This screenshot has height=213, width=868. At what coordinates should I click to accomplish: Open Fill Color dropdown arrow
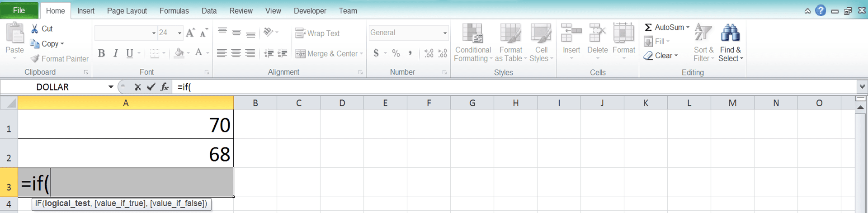(x=188, y=53)
